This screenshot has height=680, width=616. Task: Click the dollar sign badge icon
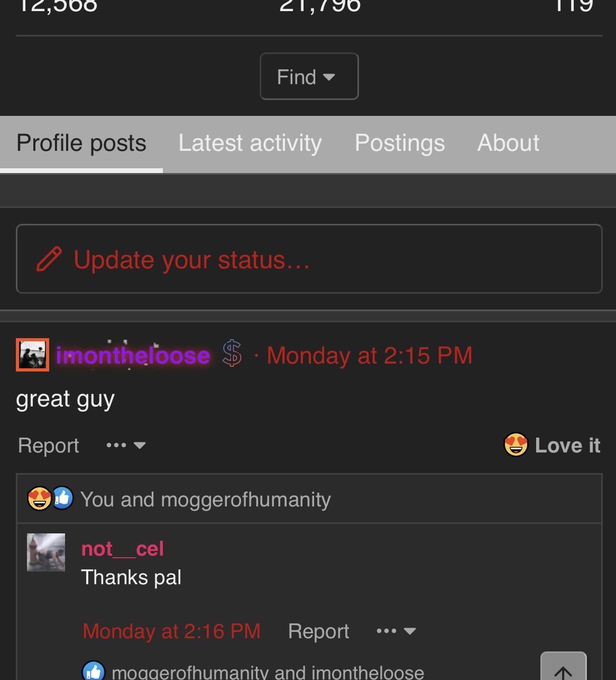[232, 354]
